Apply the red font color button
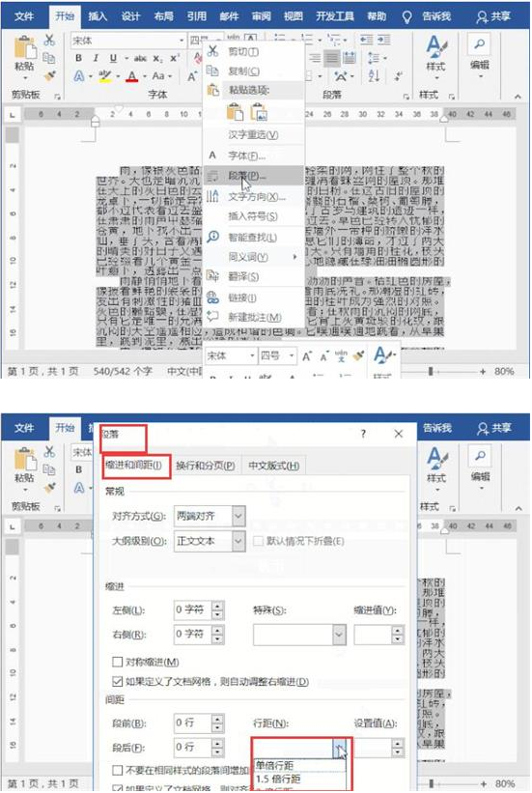Screen dimensions: 532x793 (x=132, y=77)
